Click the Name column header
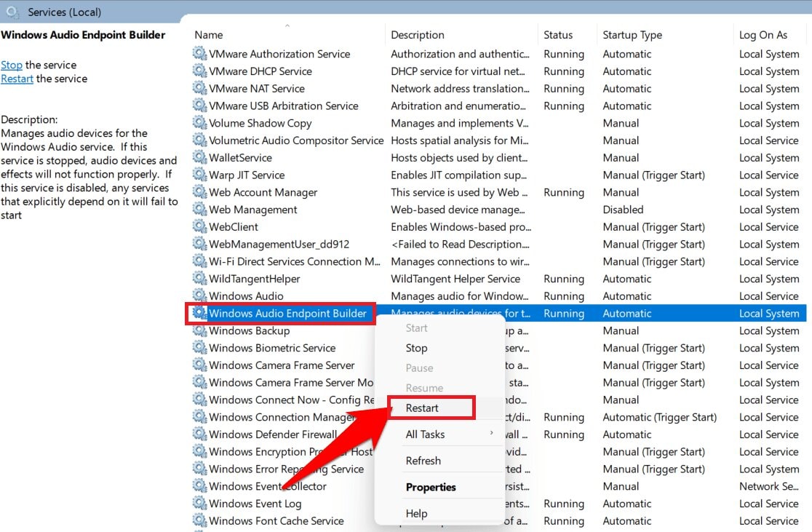The width and height of the screenshot is (812, 532). click(208, 35)
